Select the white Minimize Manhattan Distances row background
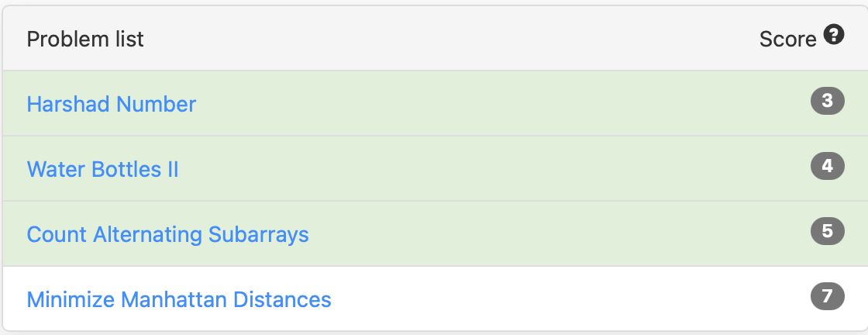Screen dimensions: 868x335 click(x=434, y=299)
